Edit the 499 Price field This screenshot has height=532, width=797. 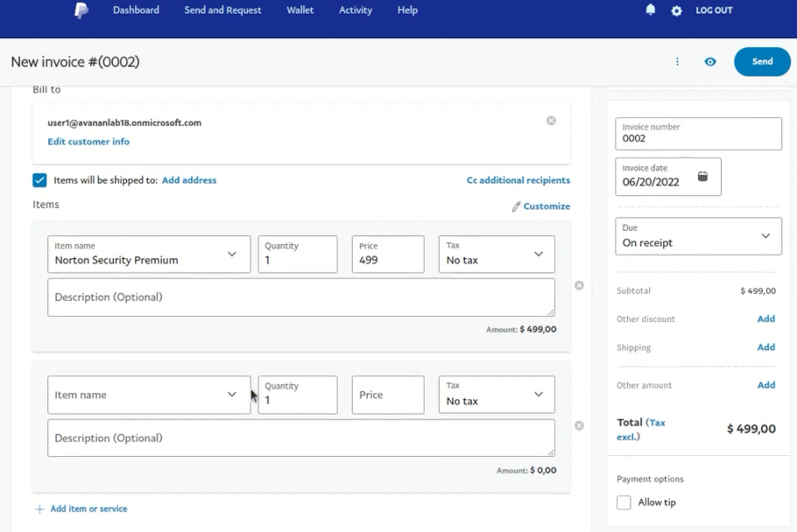388,254
